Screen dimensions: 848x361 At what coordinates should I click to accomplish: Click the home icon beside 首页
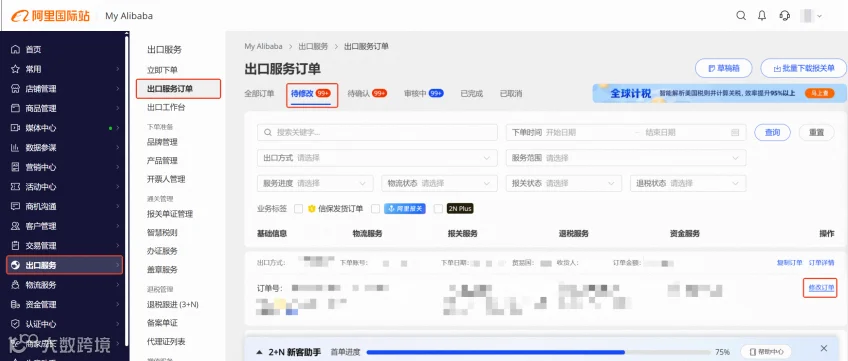(15, 50)
